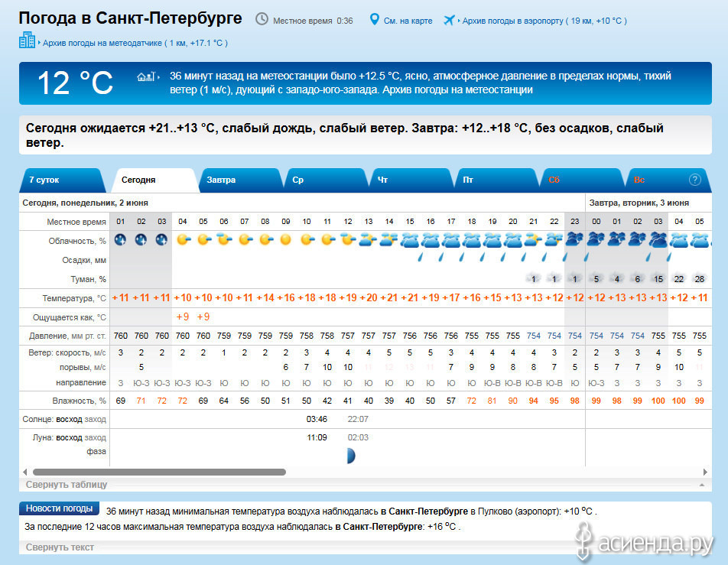Switch to the "Вс" tab
728x565 pixels.
(668, 180)
